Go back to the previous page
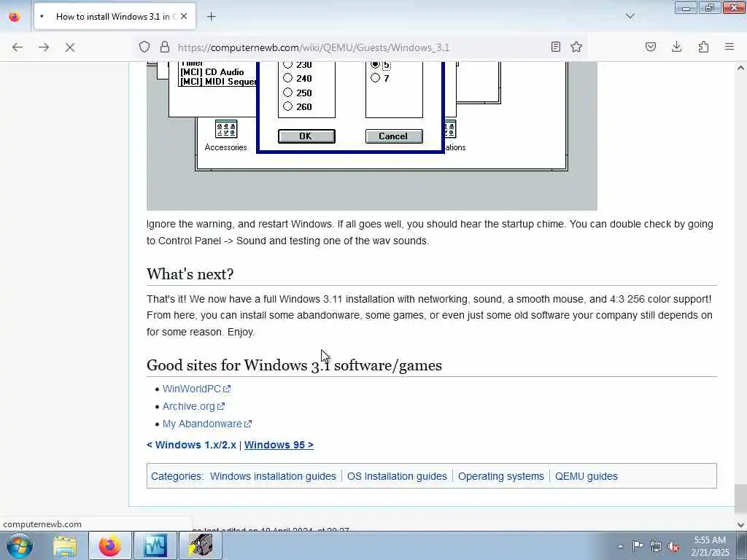Screen dimensions: 747x560 pyautogui.click(x=18, y=47)
